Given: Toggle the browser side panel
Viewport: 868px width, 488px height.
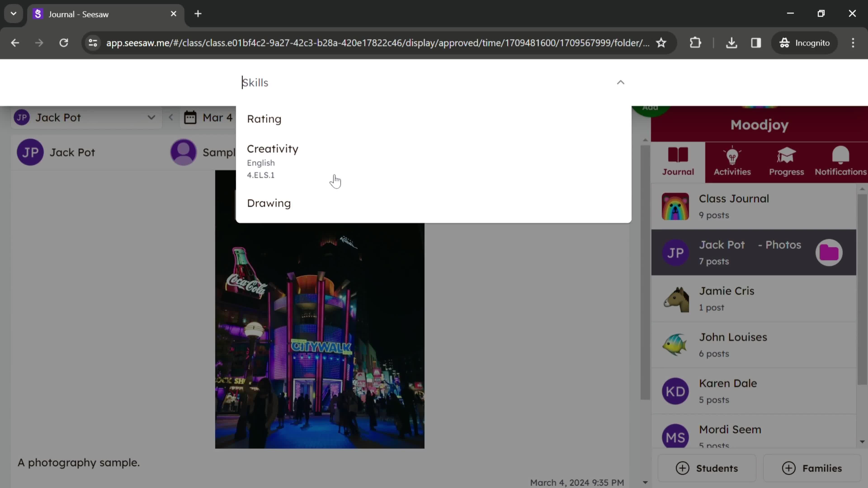Looking at the screenshot, I should 756,43.
